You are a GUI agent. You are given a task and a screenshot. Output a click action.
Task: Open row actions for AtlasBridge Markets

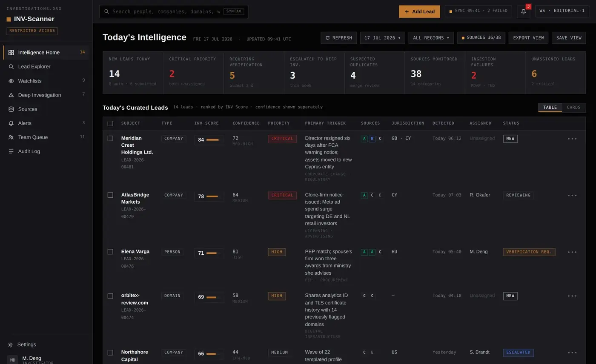pos(572,196)
